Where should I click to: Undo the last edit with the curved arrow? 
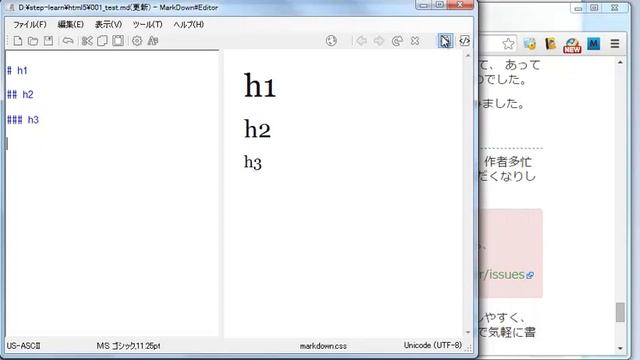click(x=68, y=41)
